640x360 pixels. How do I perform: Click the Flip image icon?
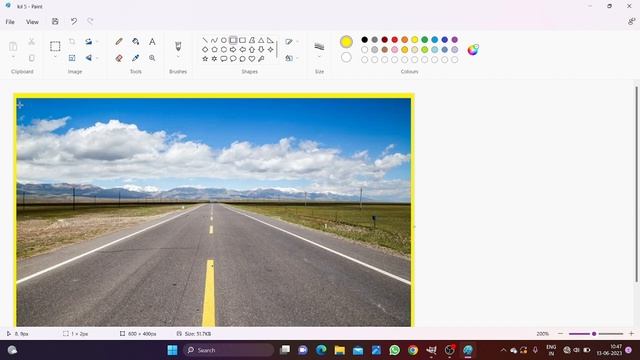[x=88, y=58]
